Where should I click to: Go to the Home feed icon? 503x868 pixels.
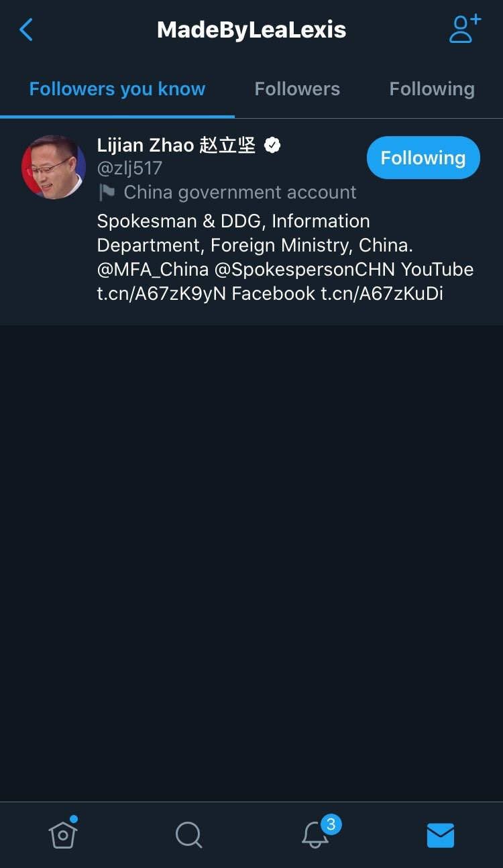63,834
